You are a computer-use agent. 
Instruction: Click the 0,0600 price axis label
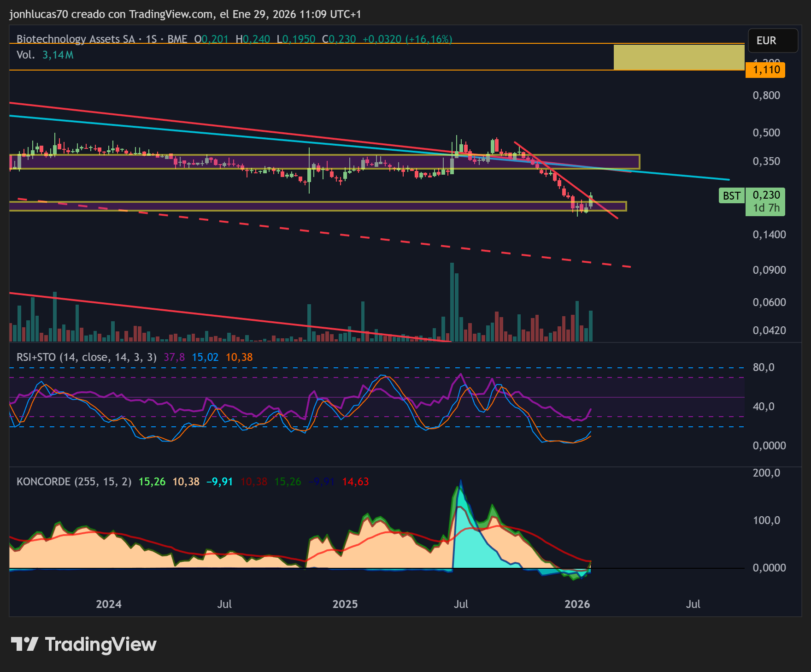click(x=770, y=302)
